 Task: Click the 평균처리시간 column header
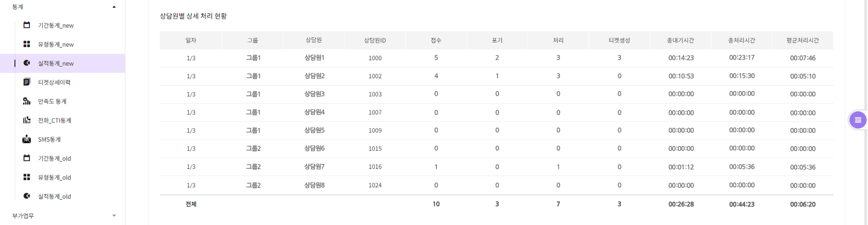click(x=802, y=40)
